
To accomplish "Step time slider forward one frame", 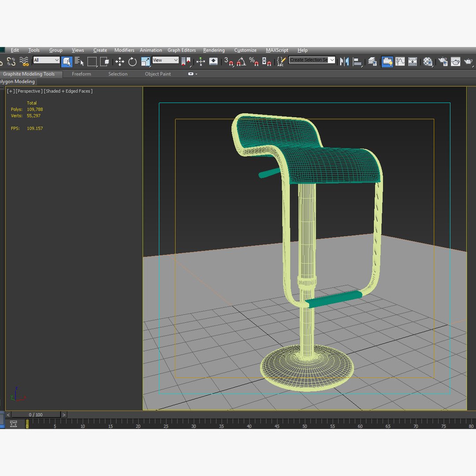I will click(x=64, y=415).
